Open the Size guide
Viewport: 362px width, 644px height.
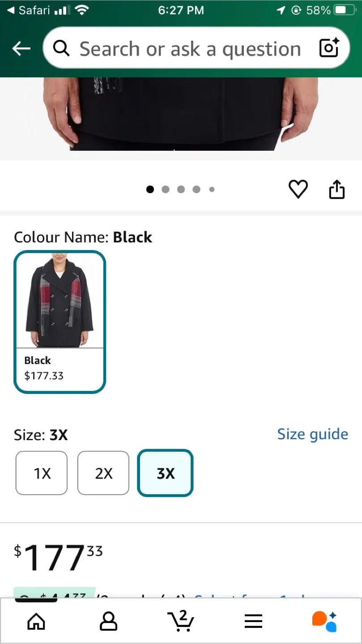[x=312, y=434]
